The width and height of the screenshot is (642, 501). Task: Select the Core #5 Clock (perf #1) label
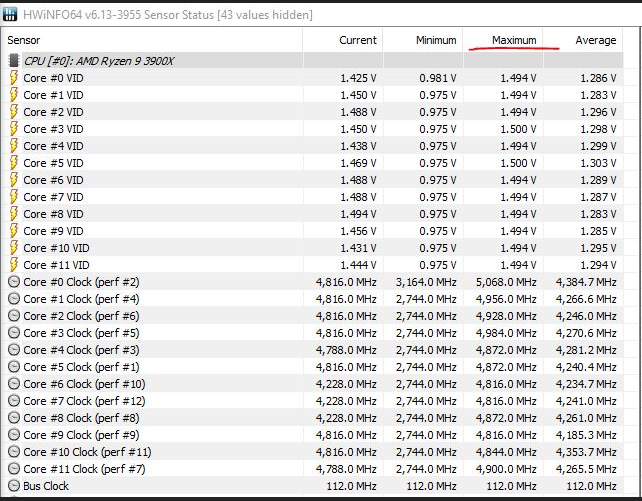pos(81,367)
